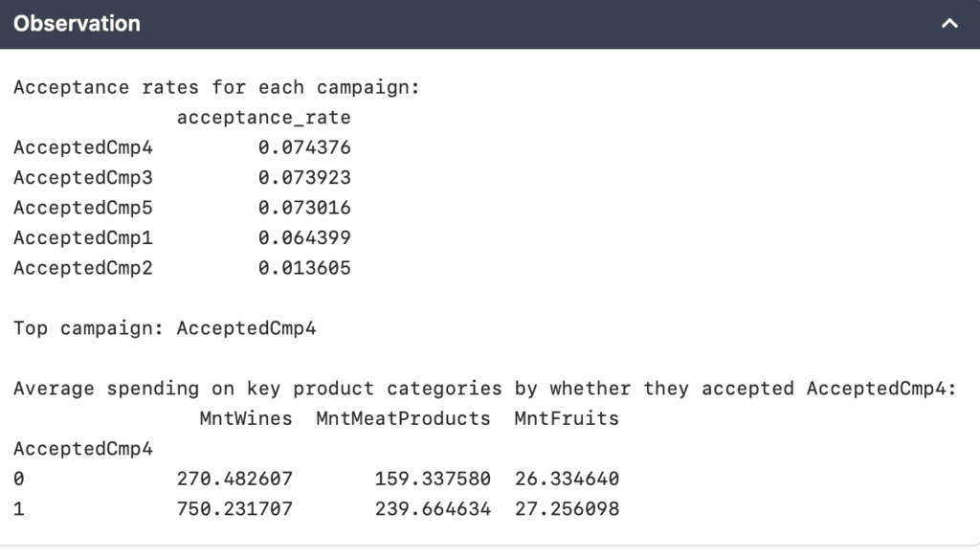Screen dimensions: 980x558
Task: Click the 0.064399 acceptance rate value
Action: 304,238
